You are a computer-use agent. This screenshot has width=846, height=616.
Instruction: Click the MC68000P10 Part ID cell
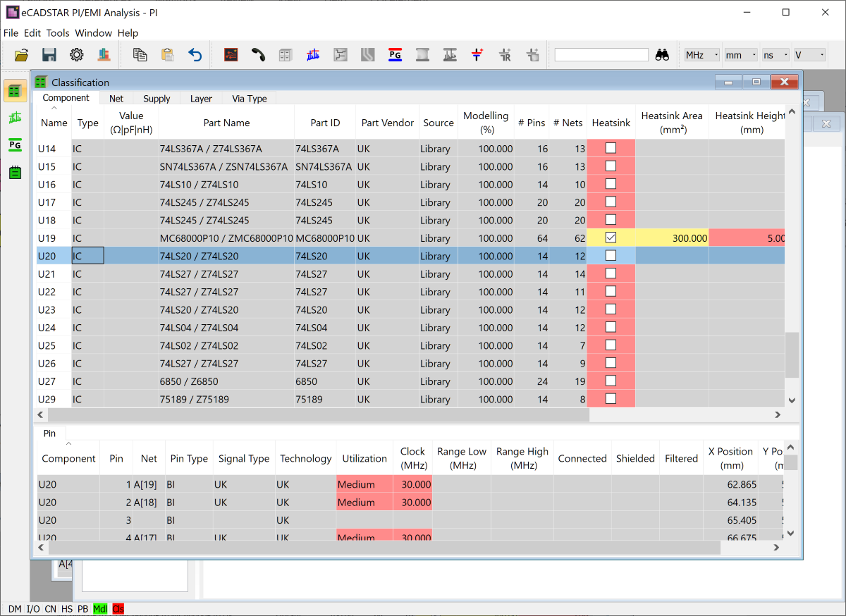[324, 238]
